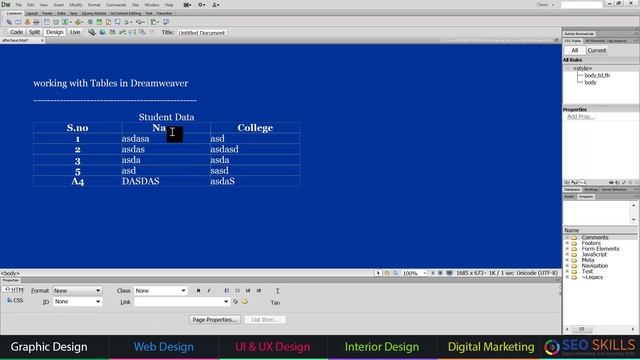Click the CSS properties mode button
This screenshot has width=640, height=360.
pos(15,300)
